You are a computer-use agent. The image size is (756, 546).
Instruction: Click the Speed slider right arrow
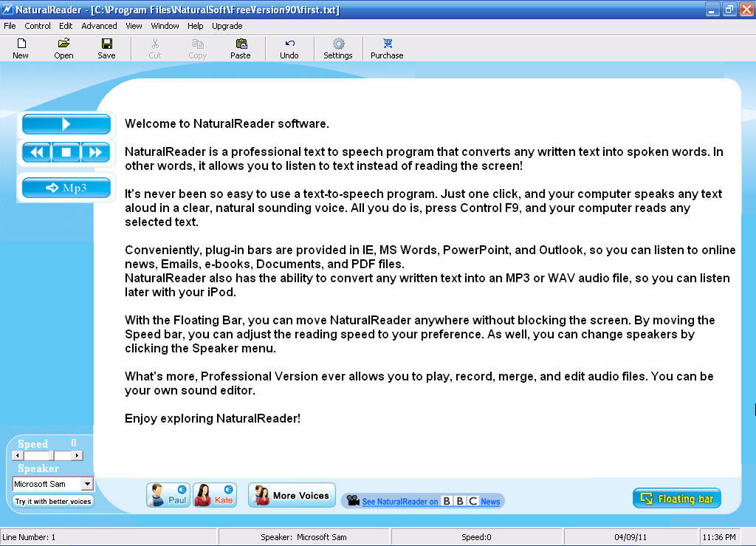(78, 456)
